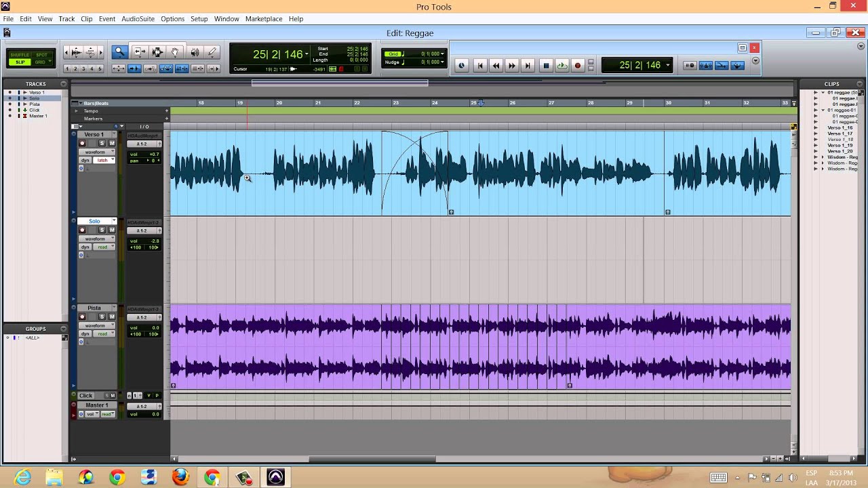Image resolution: width=868 pixels, height=488 pixels.
Task: Open the main counter format dropdown
Action: coord(307,54)
